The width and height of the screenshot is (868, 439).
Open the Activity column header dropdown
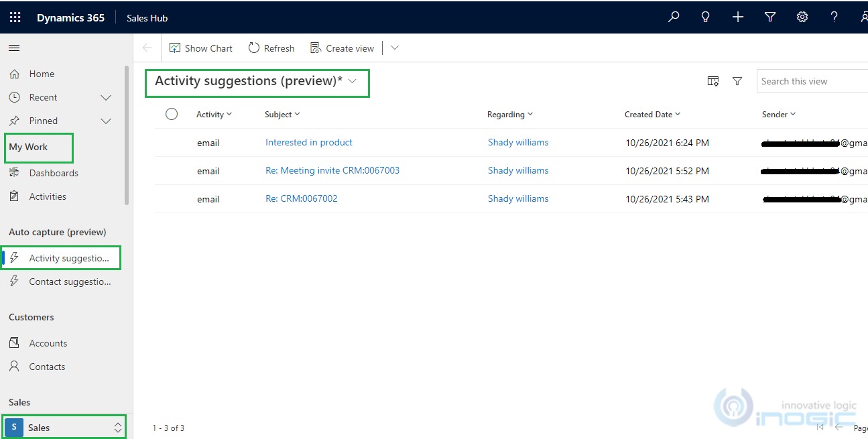click(214, 115)
